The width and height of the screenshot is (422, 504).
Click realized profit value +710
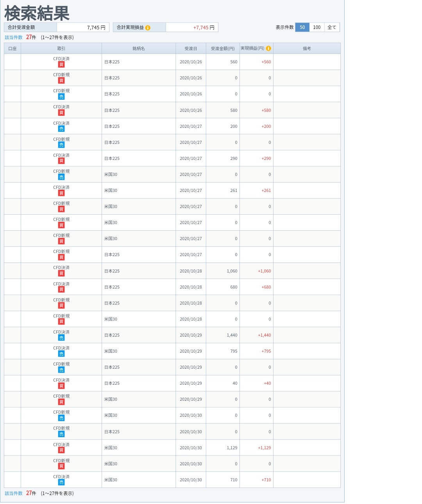click(266, 480)
